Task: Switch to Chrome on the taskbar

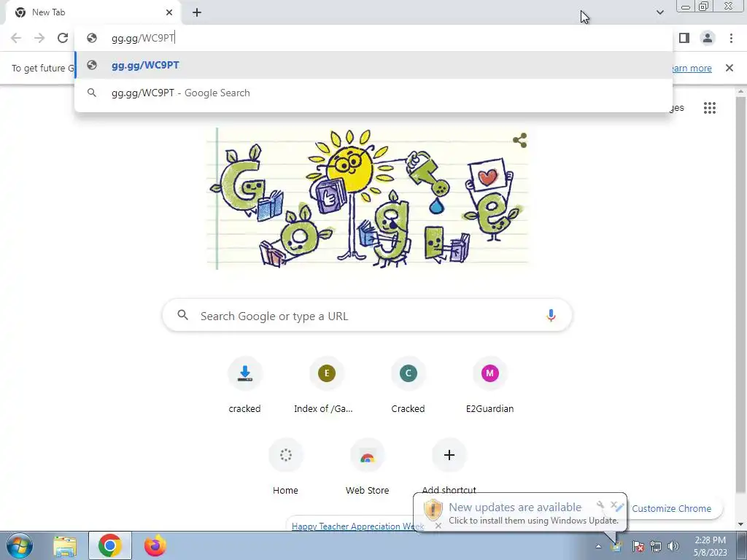Action: (109, 546)
